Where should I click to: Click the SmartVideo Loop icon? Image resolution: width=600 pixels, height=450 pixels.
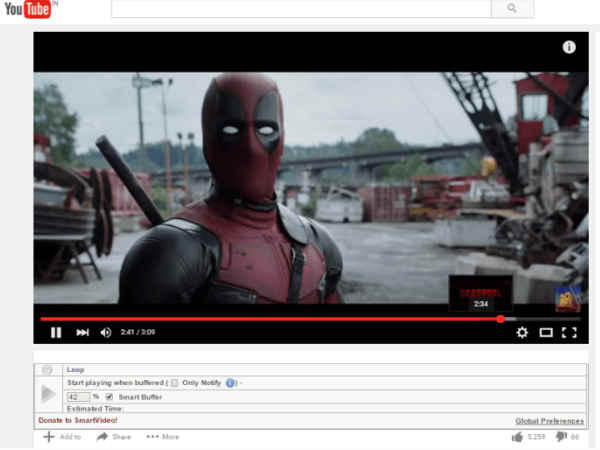tap(47, 370)
